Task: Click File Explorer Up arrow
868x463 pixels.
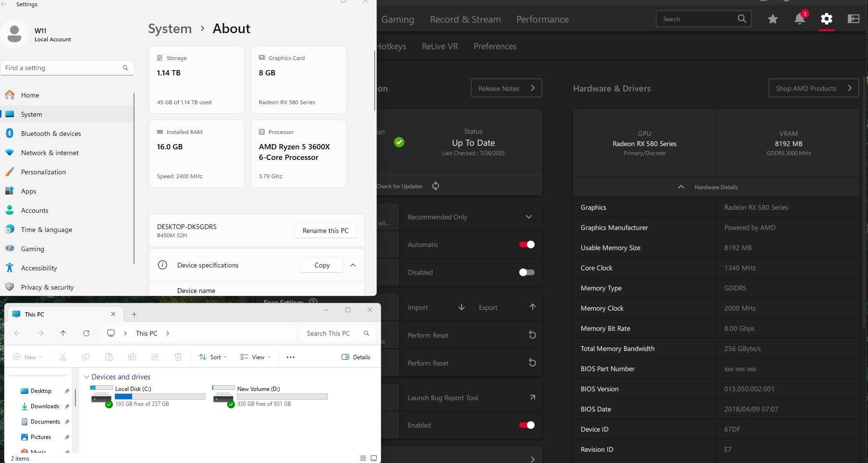Action: [x=63, y=333]
